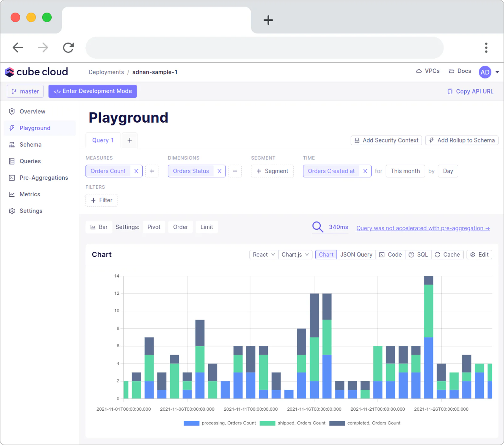Open the React framework dropdown
This screenshot has width=504, height=445.
click(264, 255)
